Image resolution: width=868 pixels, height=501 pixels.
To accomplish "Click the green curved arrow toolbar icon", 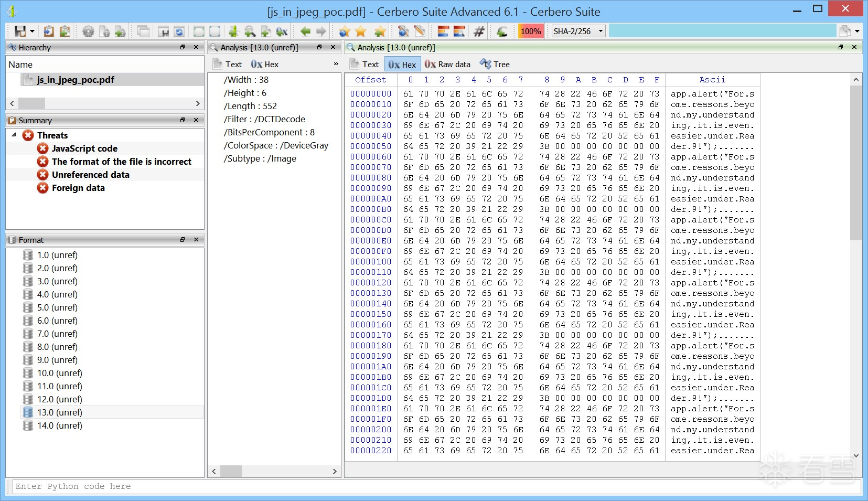I will pos(502,31).
